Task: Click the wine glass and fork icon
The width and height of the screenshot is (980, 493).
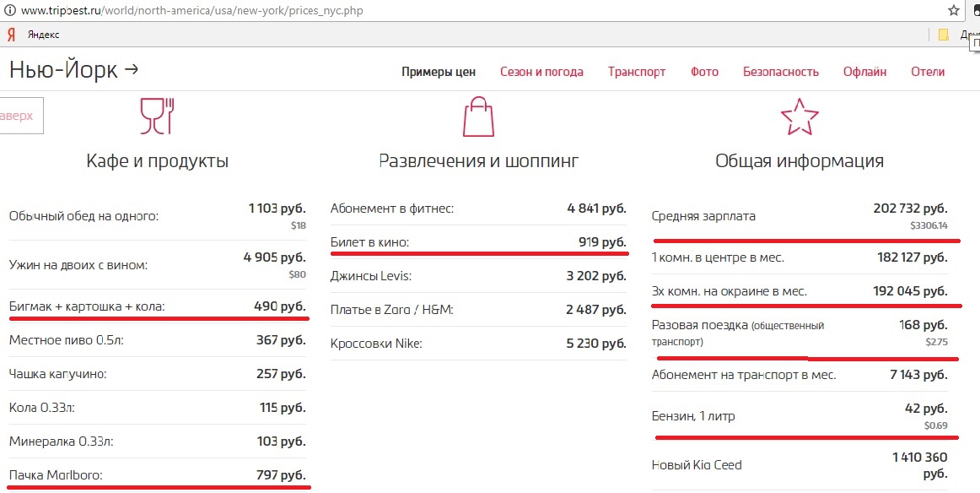Action: [157, 116]
